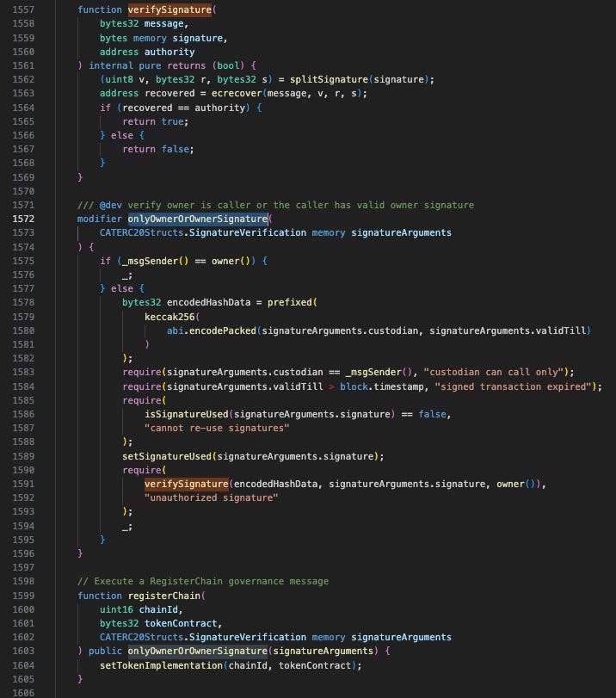The height and width of the screenshot is (698, 616).
Task: Click SignatureVerification type on line 1573
Action: pyautogui.click(x=248, y=232)
